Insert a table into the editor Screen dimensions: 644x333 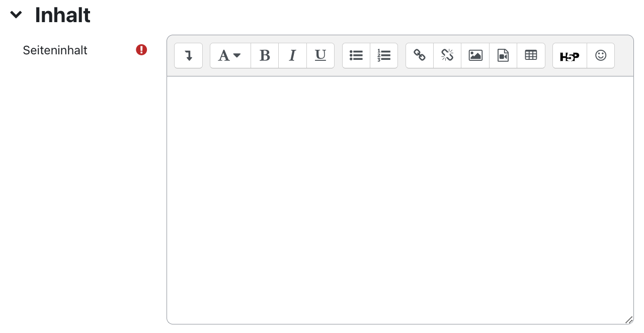point(531,55)
